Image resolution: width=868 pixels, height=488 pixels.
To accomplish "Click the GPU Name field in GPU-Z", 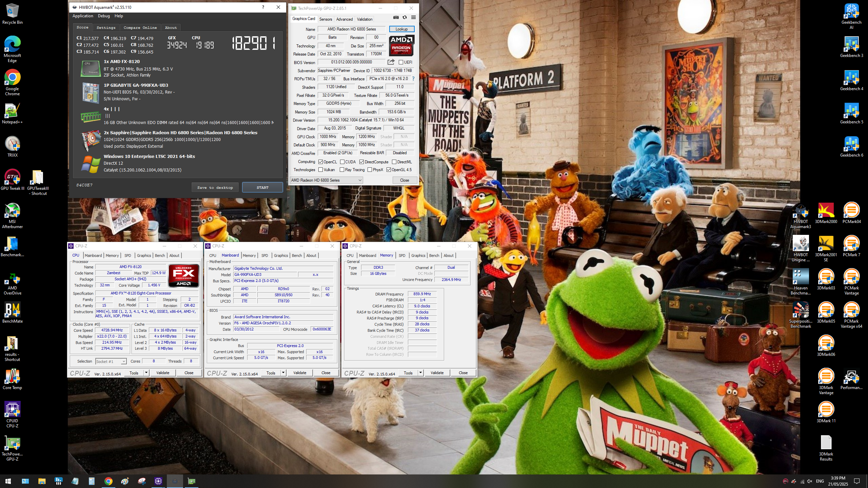I will pyautogui.click(x=351, y=29).
